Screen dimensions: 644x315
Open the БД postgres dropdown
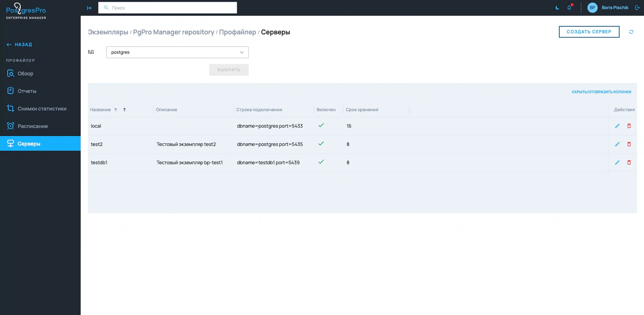177,52
